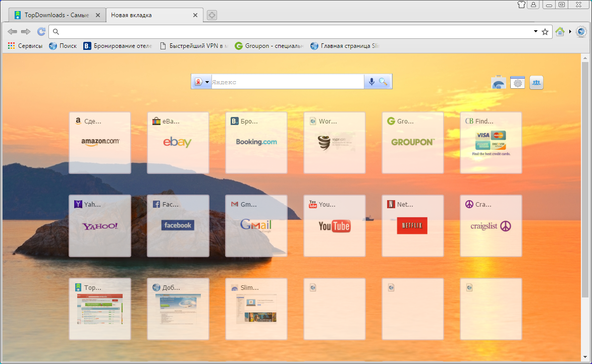Open the Top... TopDownloads tile
592x364 pixels.
(x=100, y=310)
